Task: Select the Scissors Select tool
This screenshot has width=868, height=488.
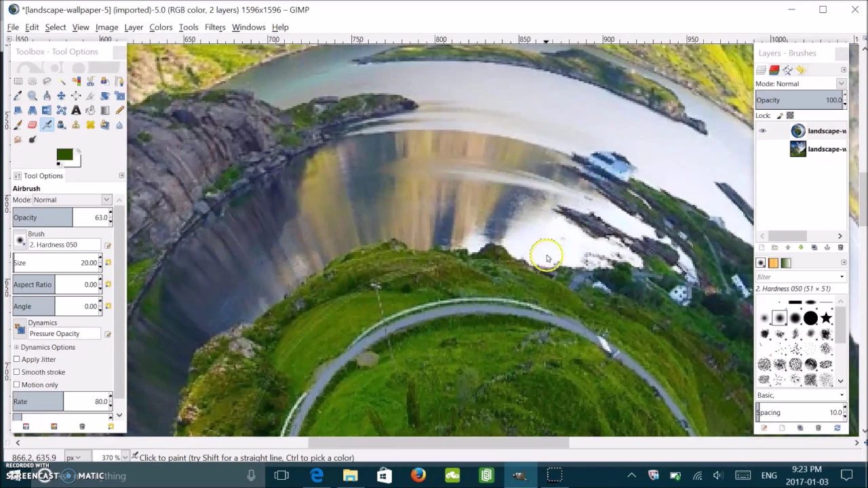Action: [90, 81]
